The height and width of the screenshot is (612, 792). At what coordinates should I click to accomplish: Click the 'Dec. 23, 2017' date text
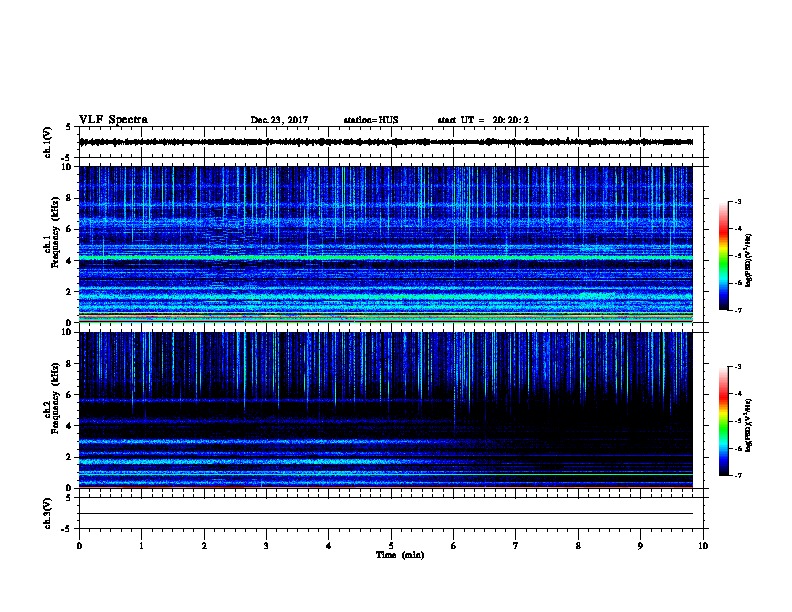pyautogui.click(x=279, y=120)
